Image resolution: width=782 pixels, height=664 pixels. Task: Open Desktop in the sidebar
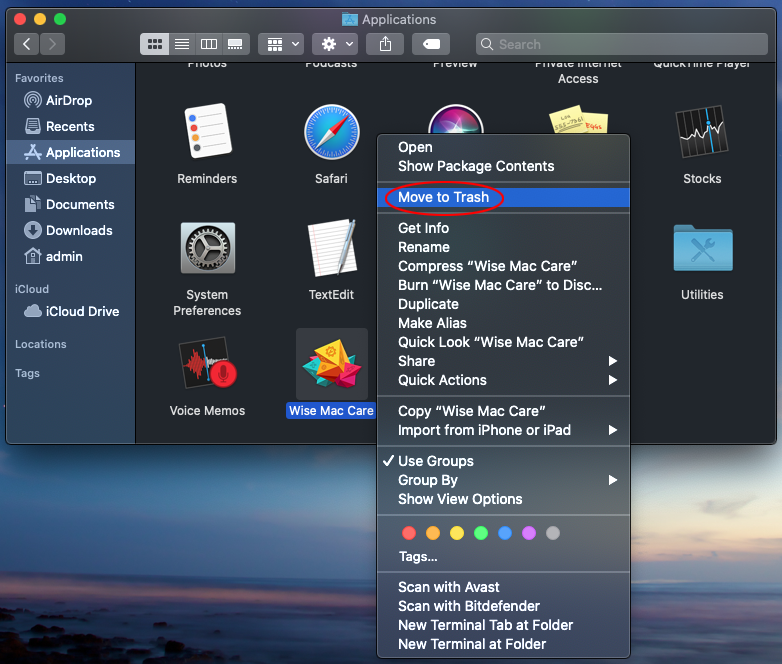[71, 178]
